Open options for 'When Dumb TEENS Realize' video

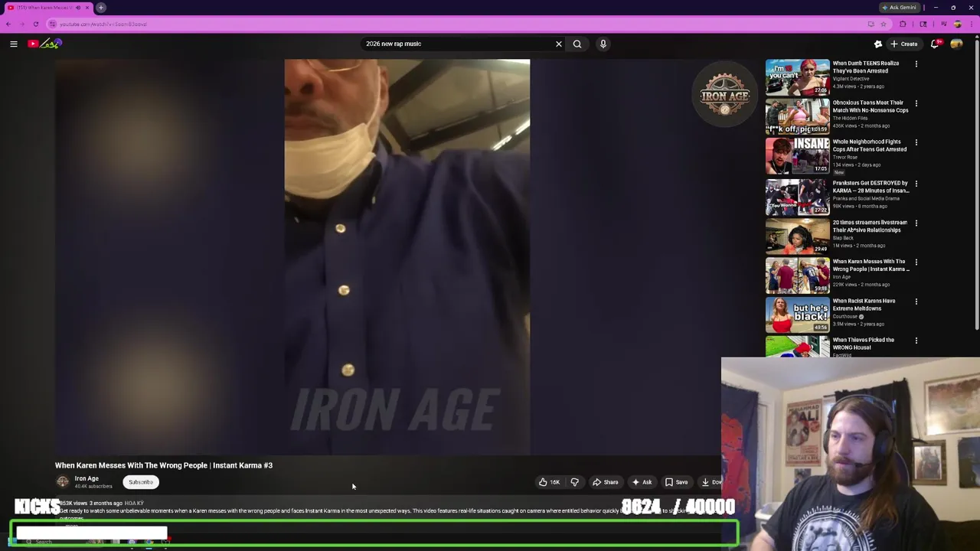pos(916,64)
